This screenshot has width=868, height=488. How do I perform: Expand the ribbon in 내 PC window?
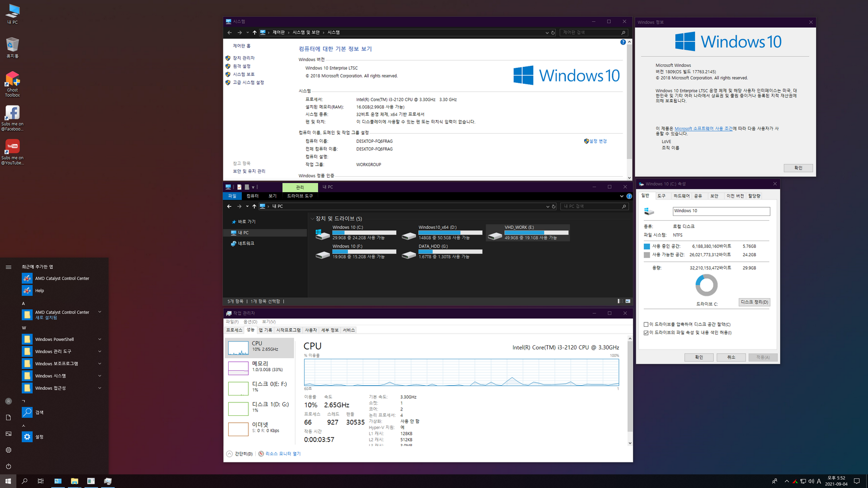point(621,196)
